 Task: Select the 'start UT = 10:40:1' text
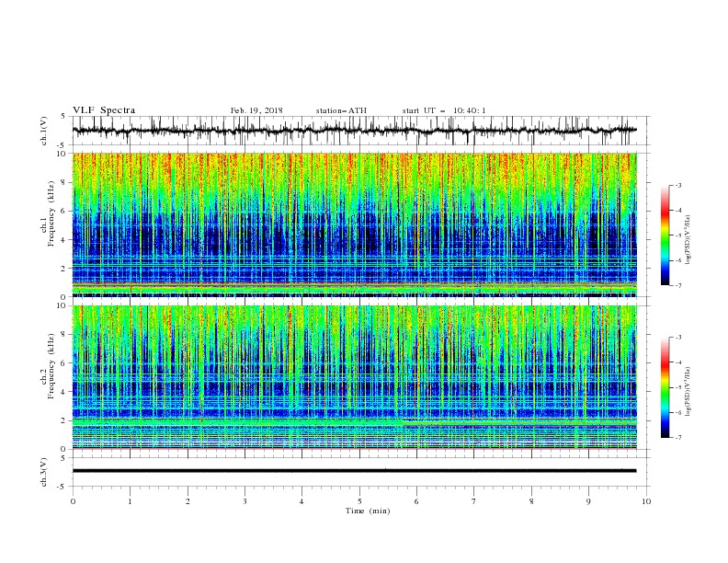point(444,110)
